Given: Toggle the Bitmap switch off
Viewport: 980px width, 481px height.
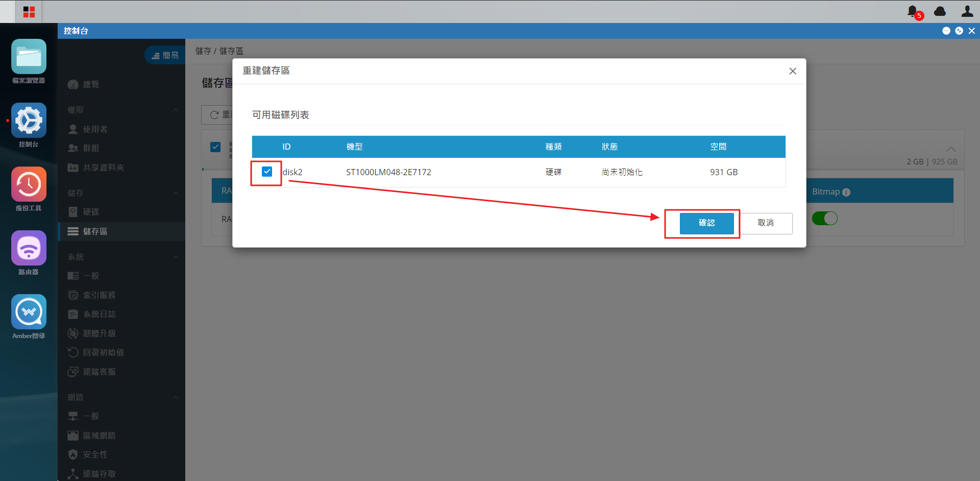Looking at the screenshot, I should tap(825, 219).
